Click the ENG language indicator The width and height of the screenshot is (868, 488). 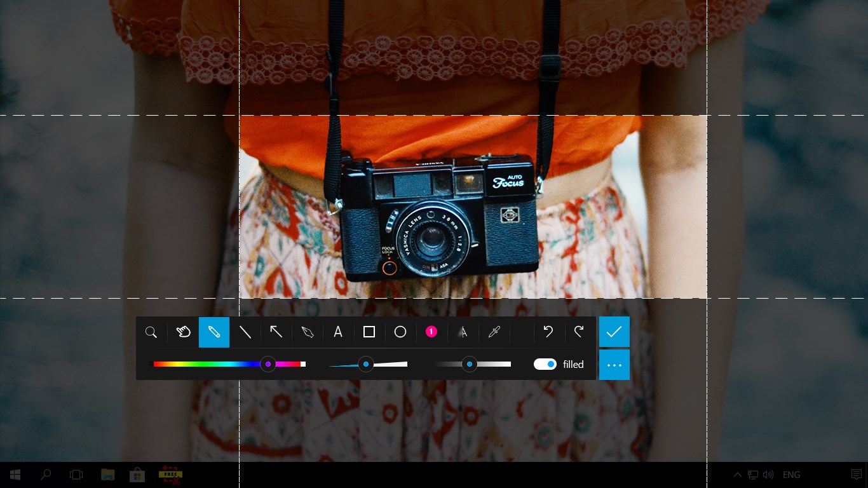tap(792, 475)
